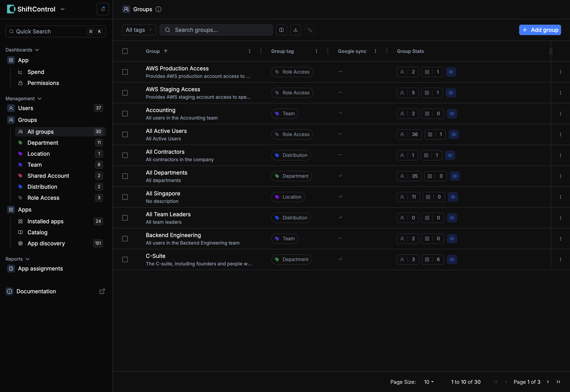Click inside the Search groups input field
The height and width of the screenshot is (392, 570).
216,30
